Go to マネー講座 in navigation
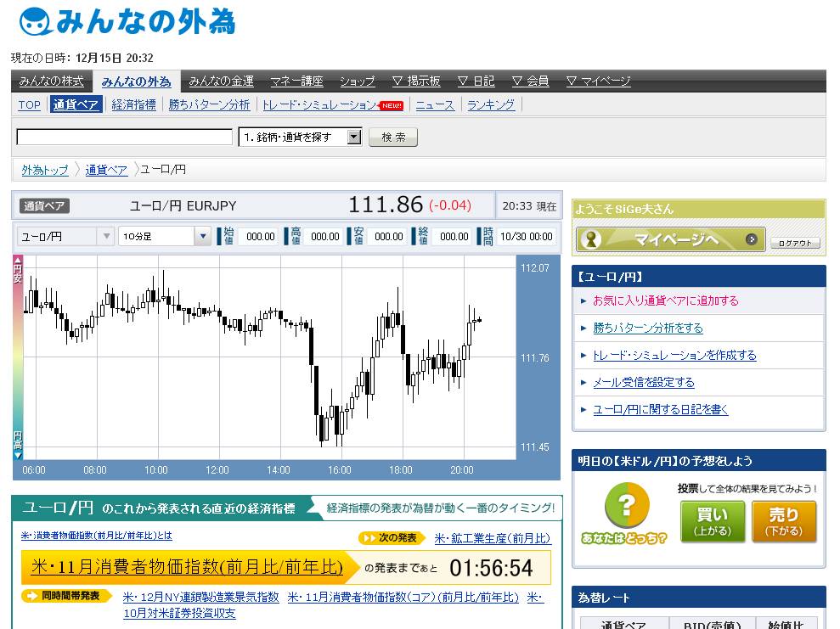 coord(296,81)
